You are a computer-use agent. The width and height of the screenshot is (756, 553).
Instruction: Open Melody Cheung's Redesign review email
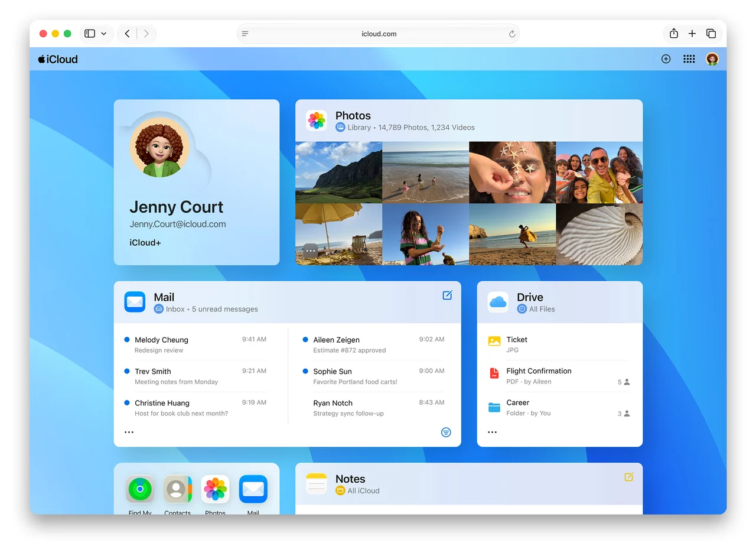click(x=195, y=344)
